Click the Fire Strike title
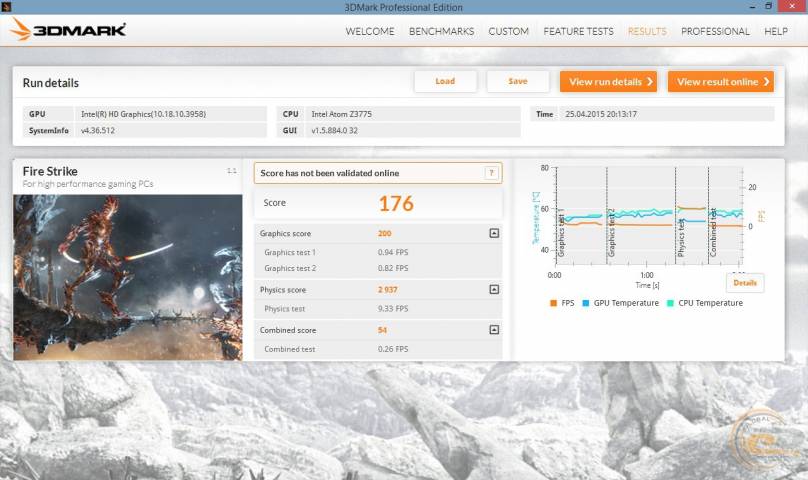The image size is (808, 480). [x=50, y=171]
